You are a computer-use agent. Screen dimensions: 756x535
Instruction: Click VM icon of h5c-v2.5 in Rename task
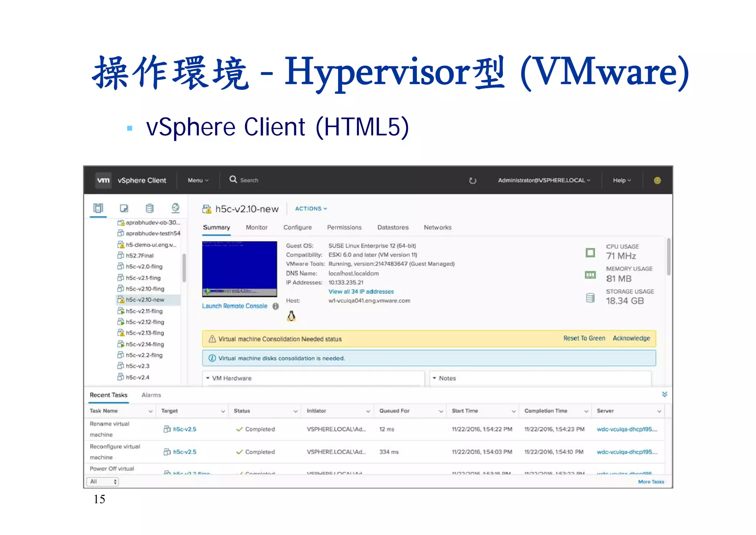tap(167, 429)
